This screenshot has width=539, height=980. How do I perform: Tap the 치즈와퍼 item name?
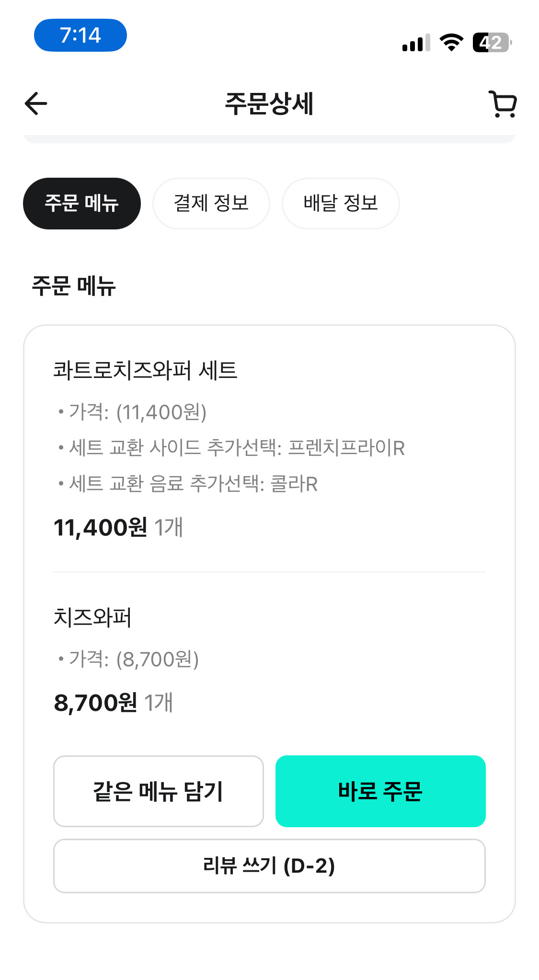coord(92,617)
